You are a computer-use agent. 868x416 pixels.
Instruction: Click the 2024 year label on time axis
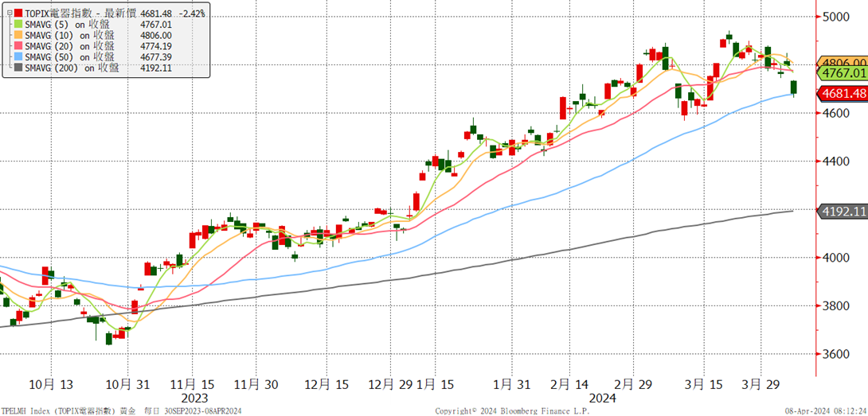pos(601,399)
